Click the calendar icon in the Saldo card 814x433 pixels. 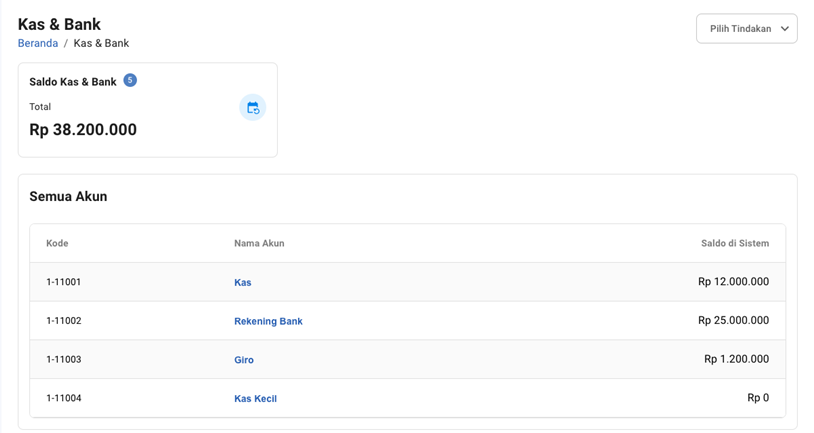[253, 108]
